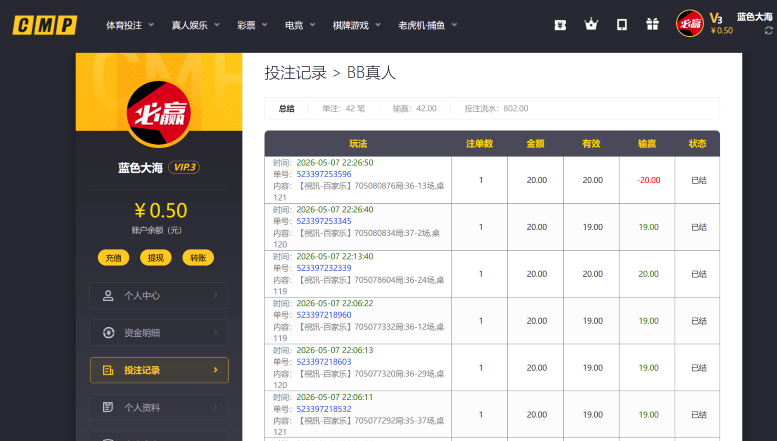Click the CMP logo
Image resolution: width=777 pixels, height=441 pixels.
tap(45, 25)
